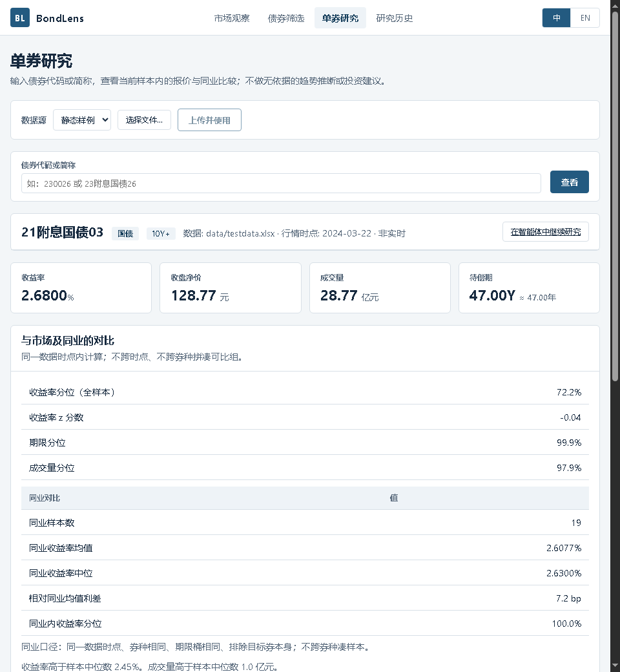Click the 值 column header
Screen dimensions: 620x672
click(x=394, y=498)
